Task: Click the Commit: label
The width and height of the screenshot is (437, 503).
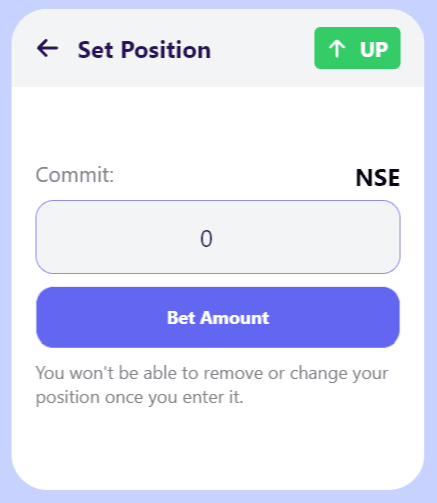Action: 75,175
